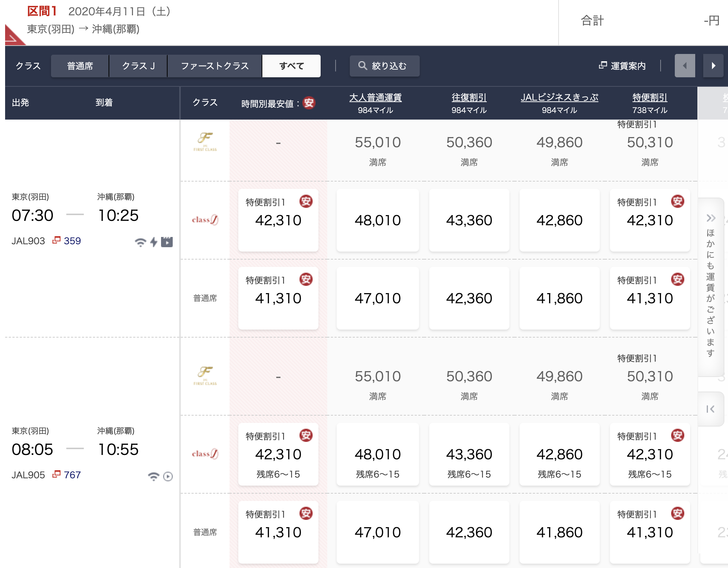Click 安 badge on JAL905 普通席 特便割引 column
728x568 pixels.
[x=678, y=513]
